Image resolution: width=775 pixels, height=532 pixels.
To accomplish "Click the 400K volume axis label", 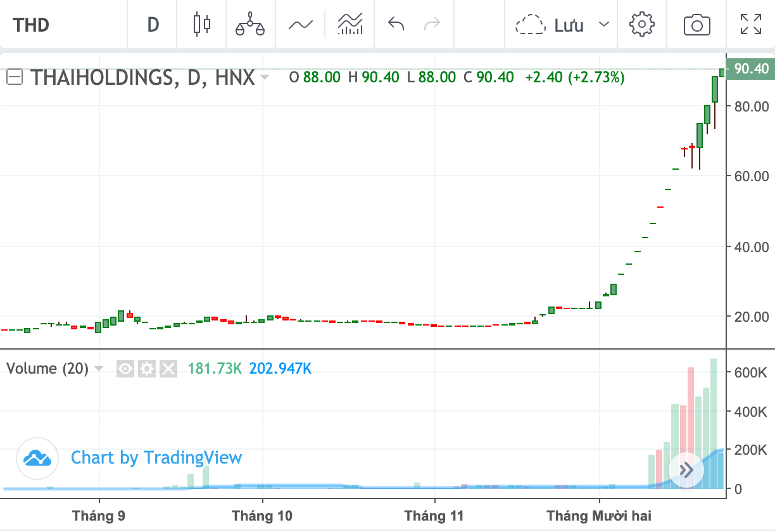I will (x=751, y=412).
